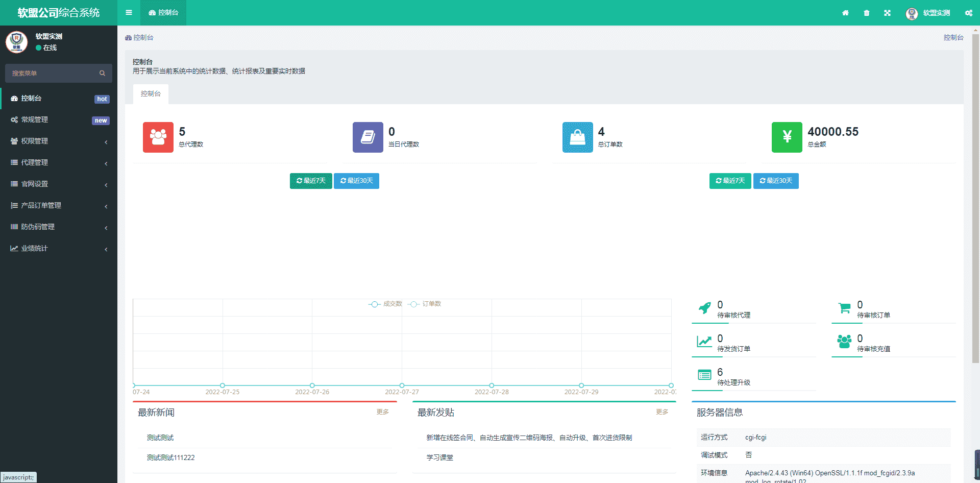Click the 产品订单管理 list icon

[x=14, y=205]
